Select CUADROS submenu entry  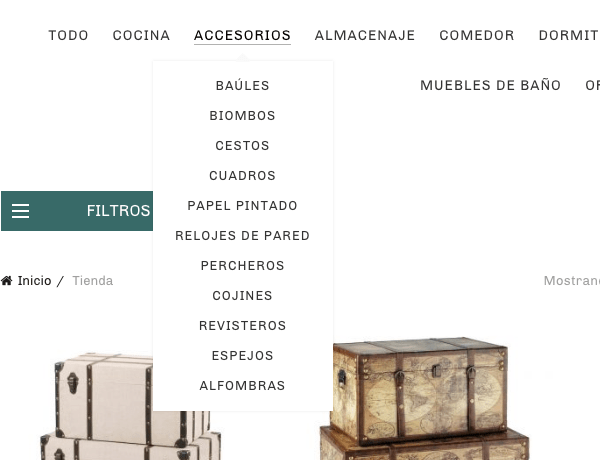tap(243, 176)
